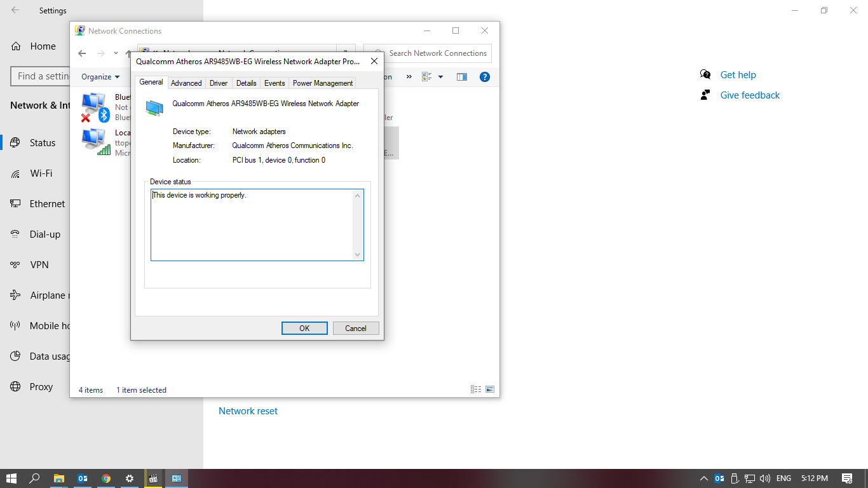Click the taskbar clock 5:12 PM
The image size is (868, 488).
(x=814, y=478)
